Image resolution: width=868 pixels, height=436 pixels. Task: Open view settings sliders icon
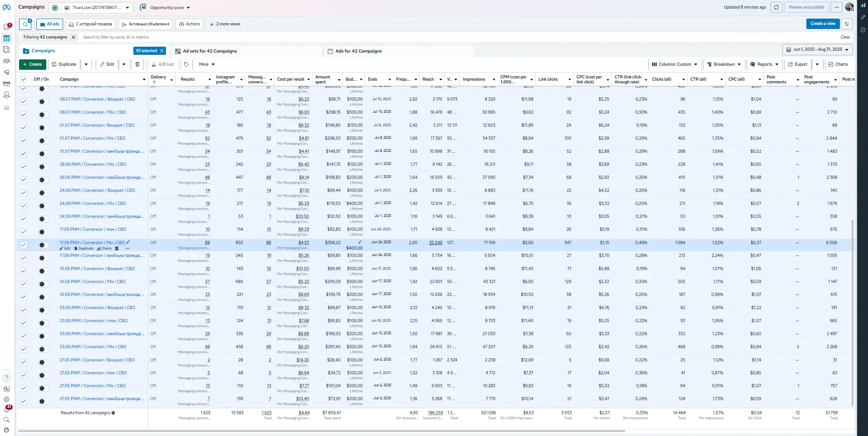pyautogui.click(x=847, y=24)
